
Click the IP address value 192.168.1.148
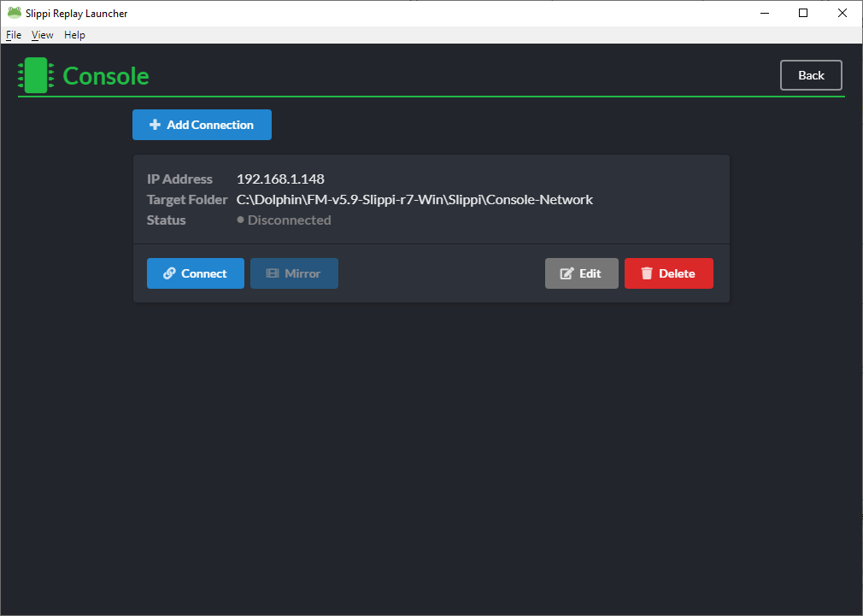tap(281, 179)
